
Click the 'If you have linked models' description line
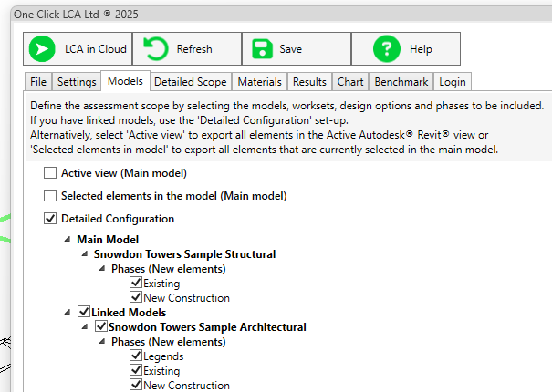(x=189, y=120)
